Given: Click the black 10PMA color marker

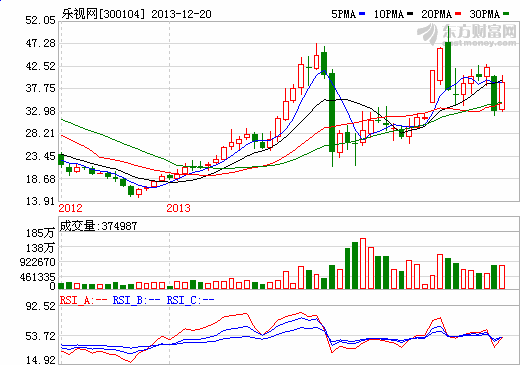Looking at the screenshot, I should click(410, 14).
